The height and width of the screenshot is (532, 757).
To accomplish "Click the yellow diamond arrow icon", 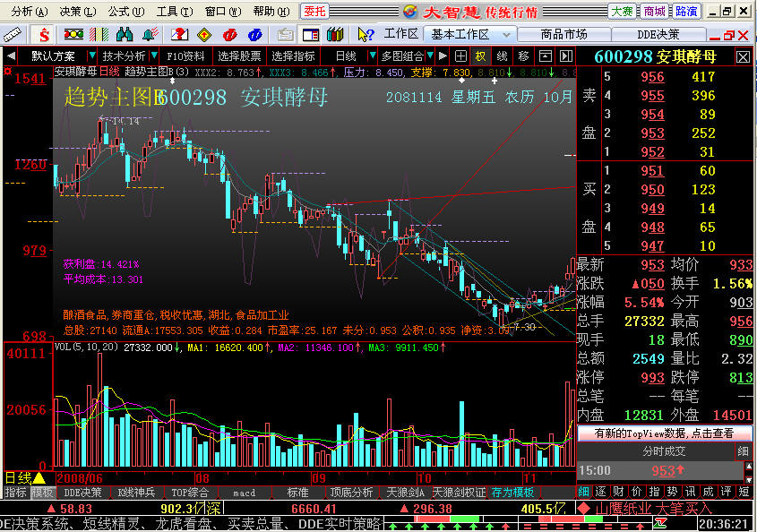I will click(204, 34).
